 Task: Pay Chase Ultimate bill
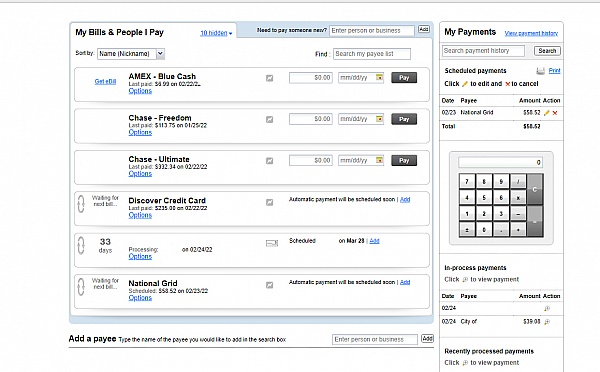[x=404, y=160]
